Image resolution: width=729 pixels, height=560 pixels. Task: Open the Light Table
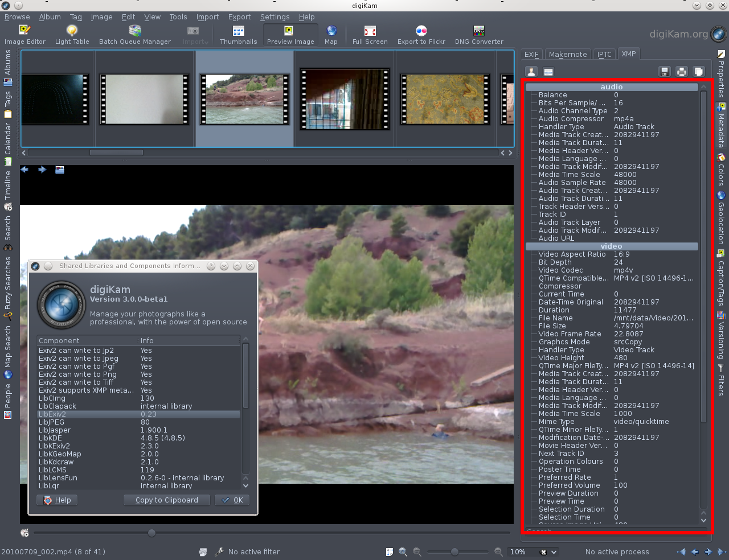click(72, 34)
